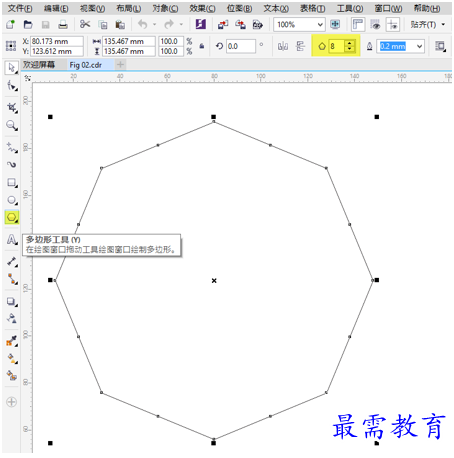Expand the redo history dropdown arrow
This screenshot has height=458, width=454.
181,24
